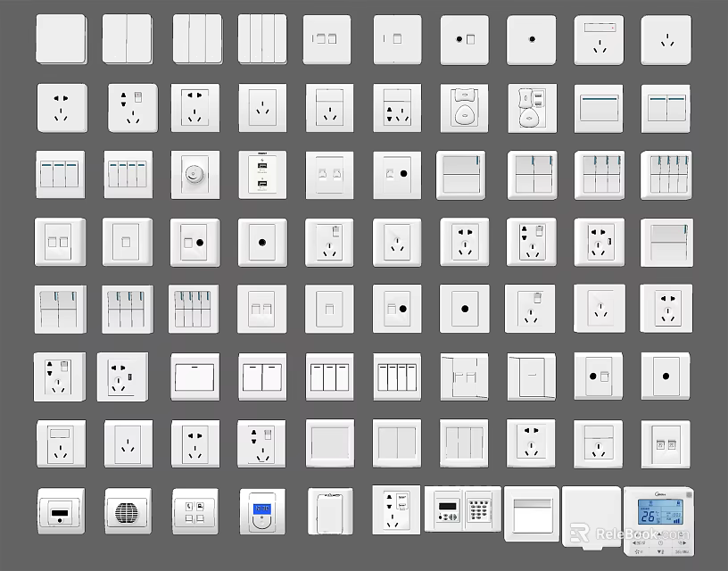Viewport: 728px width, 571px height.
Task: Click the frameless four-gang rocker, top row
Action: tap(262, 39)
